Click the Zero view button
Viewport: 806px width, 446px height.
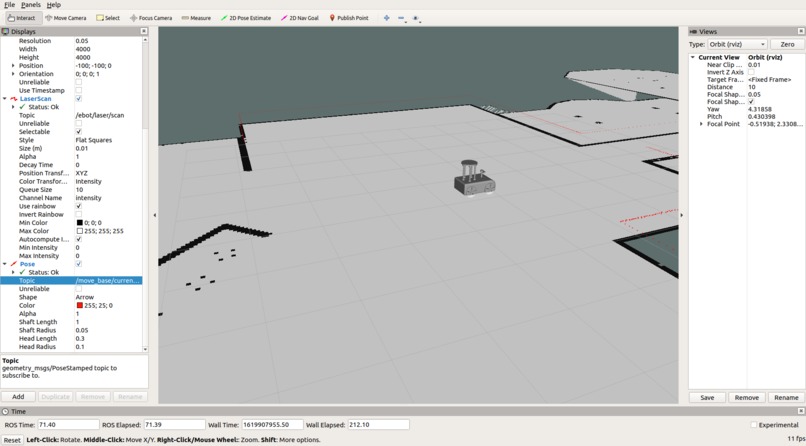[787, 44]
